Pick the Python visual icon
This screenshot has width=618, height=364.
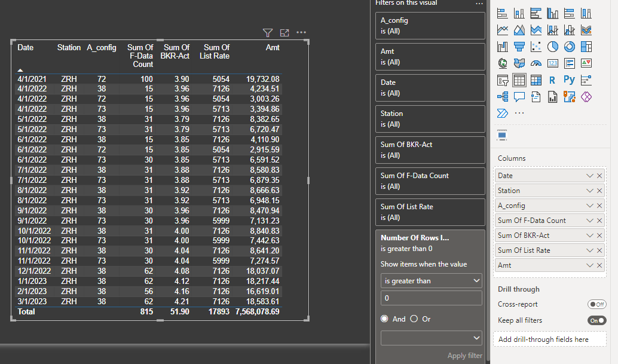[x=570, y=80]
